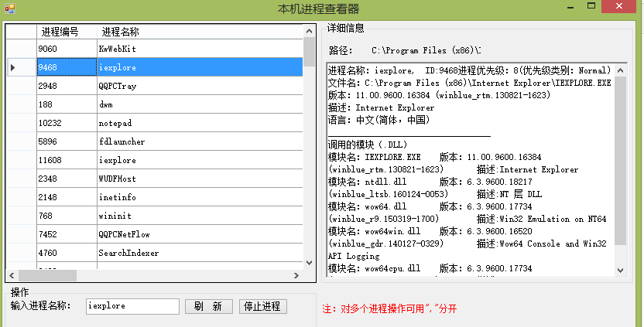Select the notepad process row

coord(200,123)
